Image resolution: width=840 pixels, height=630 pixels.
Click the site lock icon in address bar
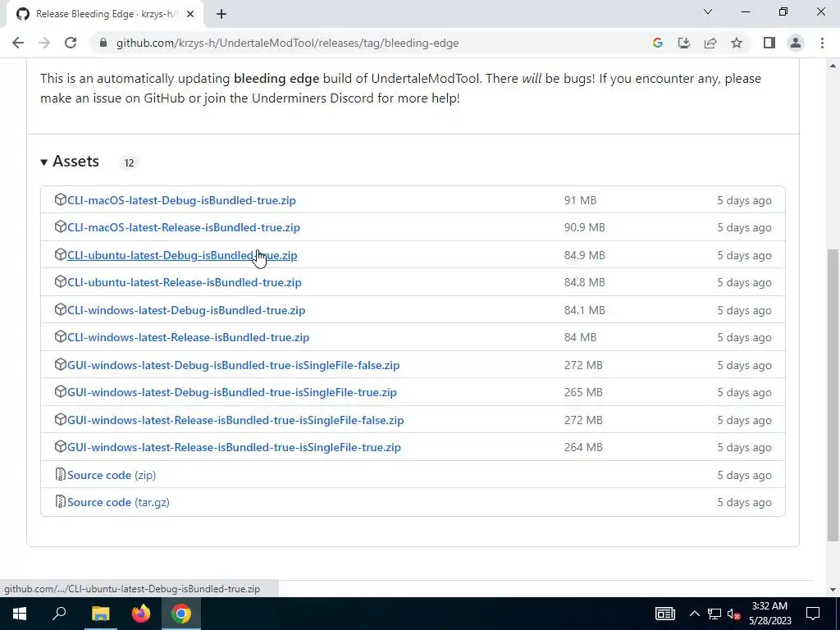click(103, 43)
